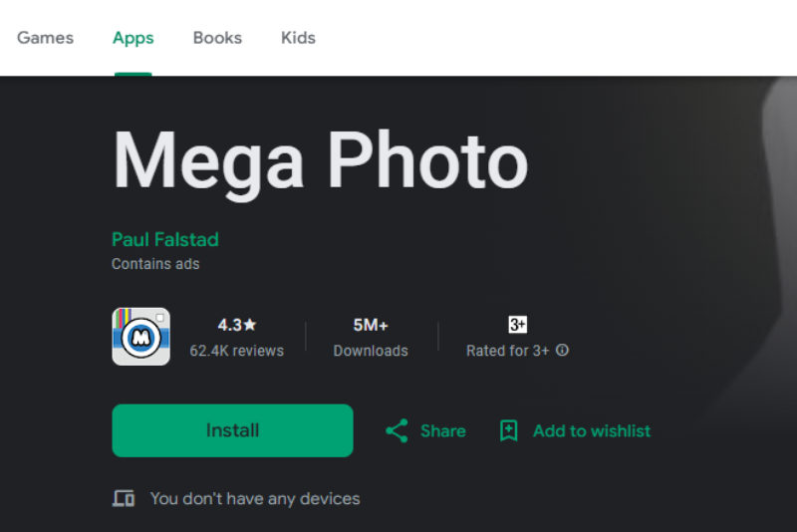Open the Games tab
This screenshot has height=532, width=797.
click(45, 38)
